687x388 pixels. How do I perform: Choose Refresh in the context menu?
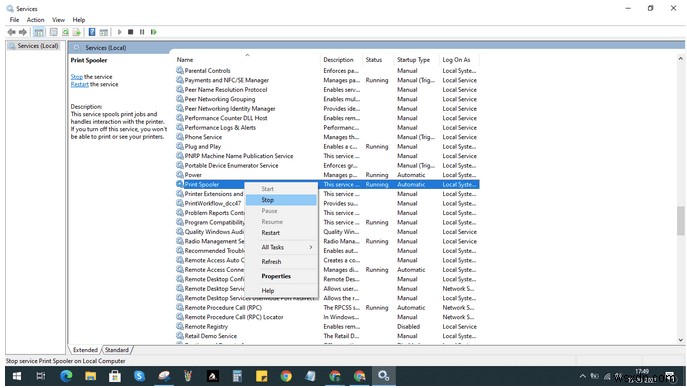281,262
